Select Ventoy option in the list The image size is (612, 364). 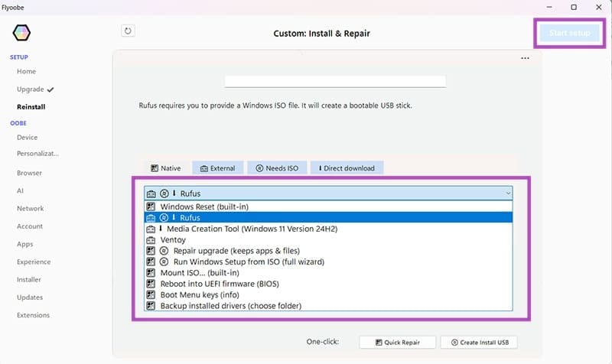172,239
